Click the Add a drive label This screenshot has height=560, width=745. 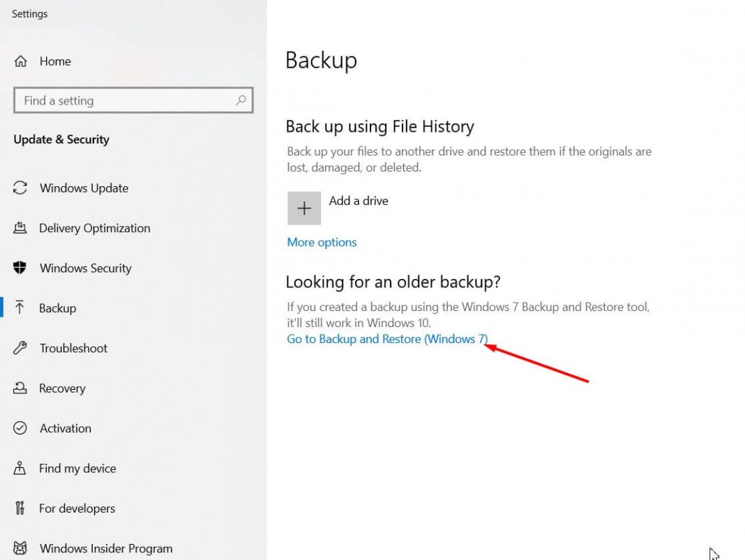(359, 200)
